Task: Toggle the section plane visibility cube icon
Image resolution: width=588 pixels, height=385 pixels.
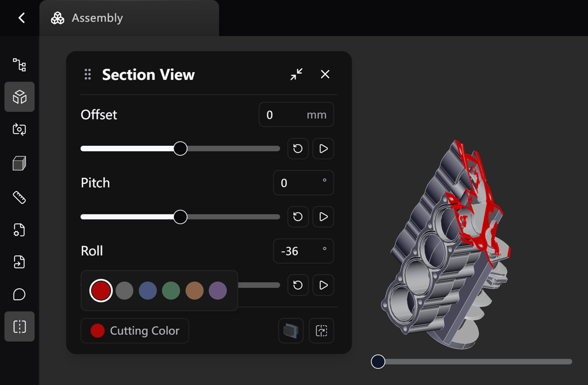Action: (x=291, y=331)
